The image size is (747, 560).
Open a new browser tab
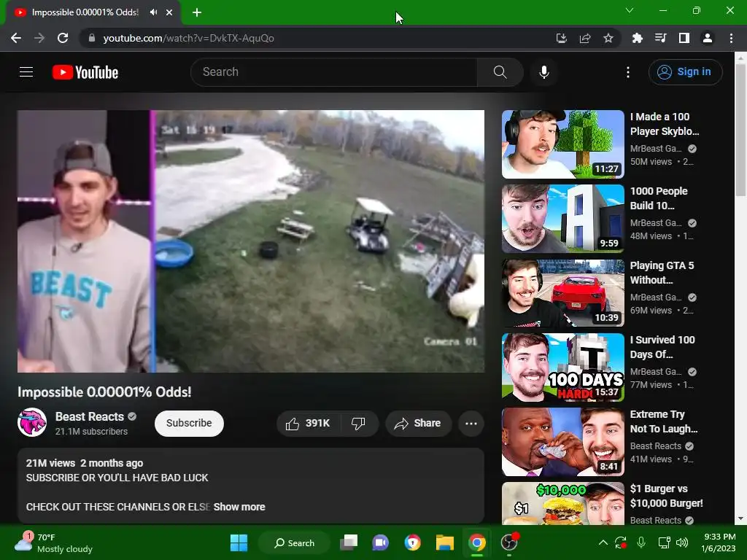tap(197, 12)
